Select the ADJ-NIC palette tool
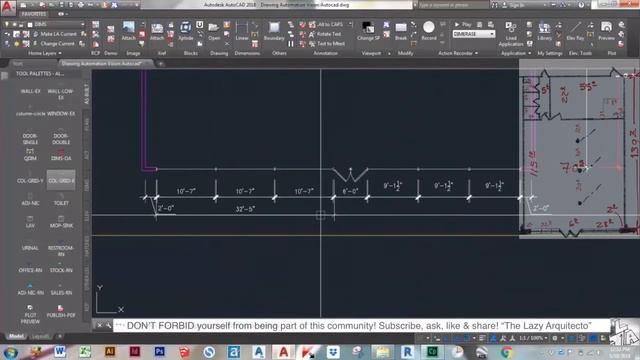Image resolution: width=640 pixels, height=360 pixels. tap(30, 203)
